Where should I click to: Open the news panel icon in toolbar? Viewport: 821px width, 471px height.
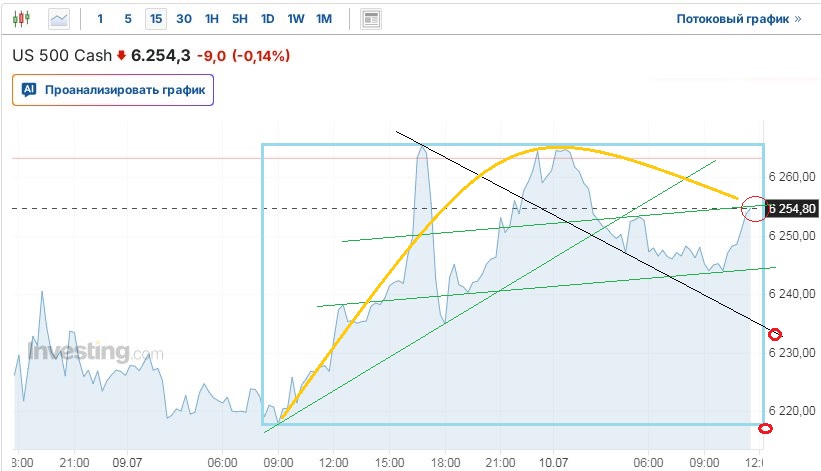(371, 18)
